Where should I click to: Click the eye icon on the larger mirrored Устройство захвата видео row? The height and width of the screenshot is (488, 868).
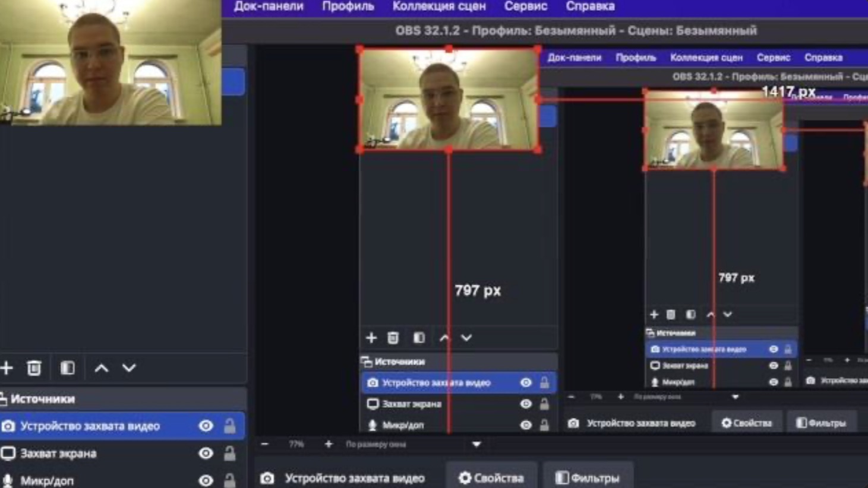(x=526, y=383)
